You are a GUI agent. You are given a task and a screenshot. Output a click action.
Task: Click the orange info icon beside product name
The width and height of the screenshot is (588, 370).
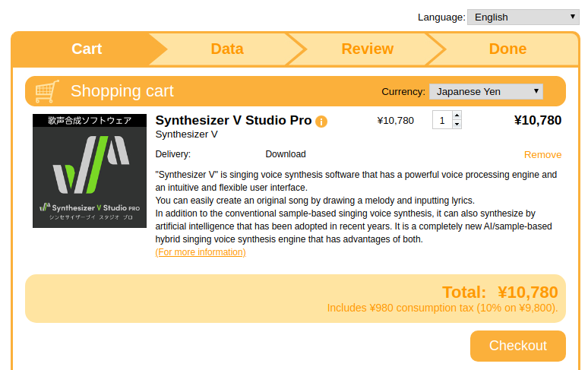[321, 122]
